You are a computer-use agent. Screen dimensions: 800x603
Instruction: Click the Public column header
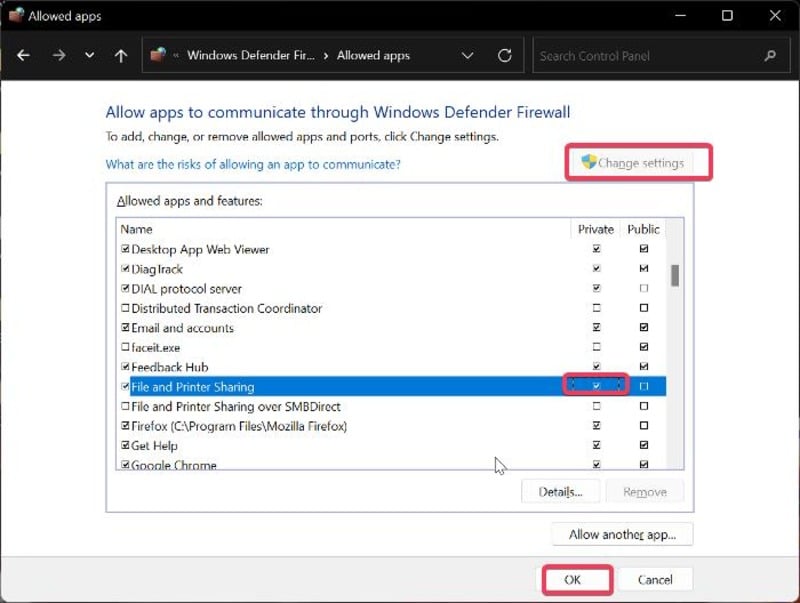(x=643, y=229)
